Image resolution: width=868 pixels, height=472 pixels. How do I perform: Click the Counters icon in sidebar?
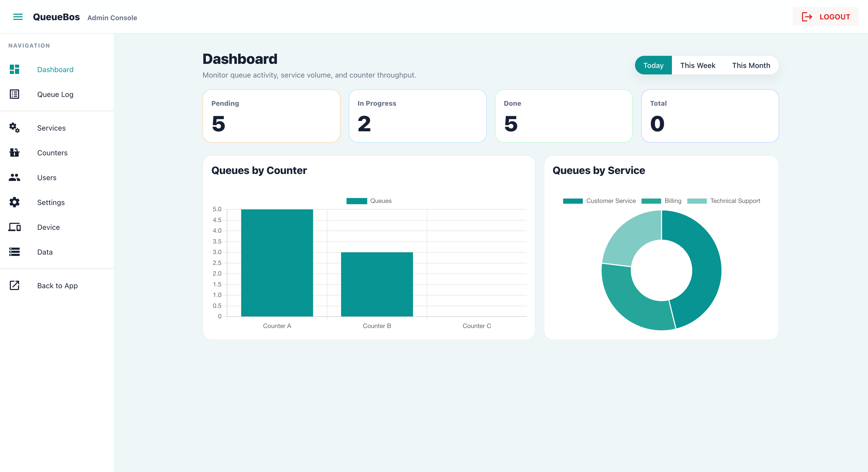pos(14,153)
